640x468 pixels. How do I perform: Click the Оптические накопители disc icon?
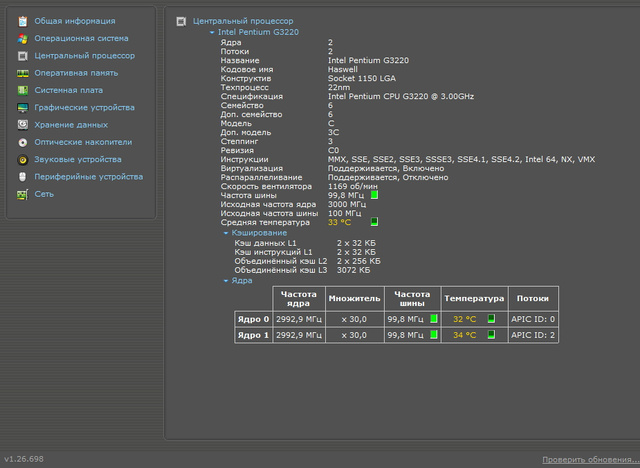[22, 142]
